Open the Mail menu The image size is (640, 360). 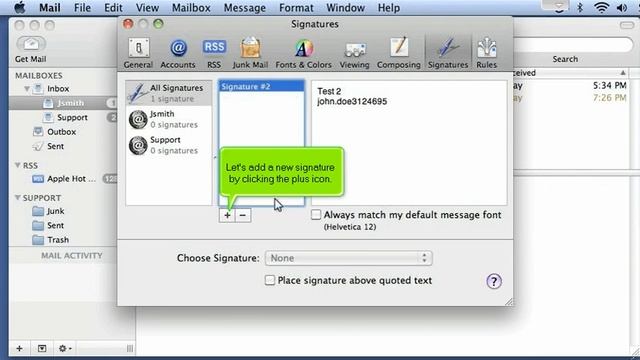[x=49, y=7]
